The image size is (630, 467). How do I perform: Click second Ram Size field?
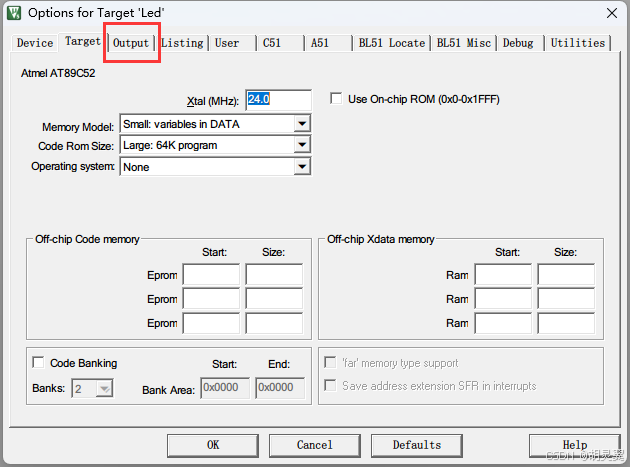coord(566,299)
